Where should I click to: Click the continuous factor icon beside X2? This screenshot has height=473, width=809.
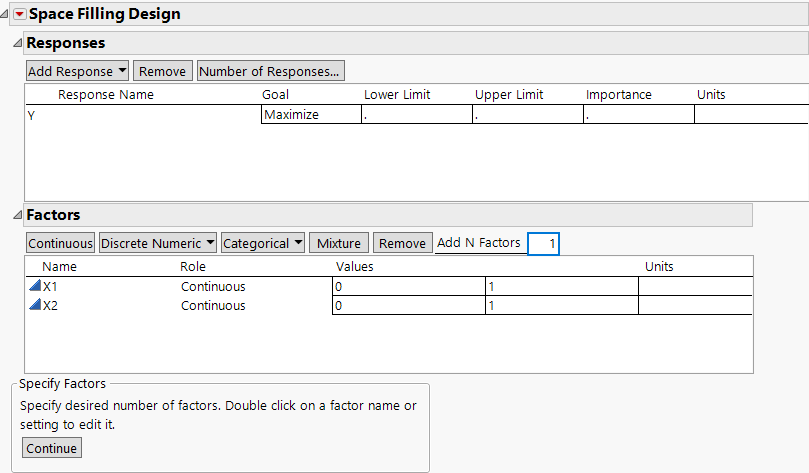click(35, 305)
